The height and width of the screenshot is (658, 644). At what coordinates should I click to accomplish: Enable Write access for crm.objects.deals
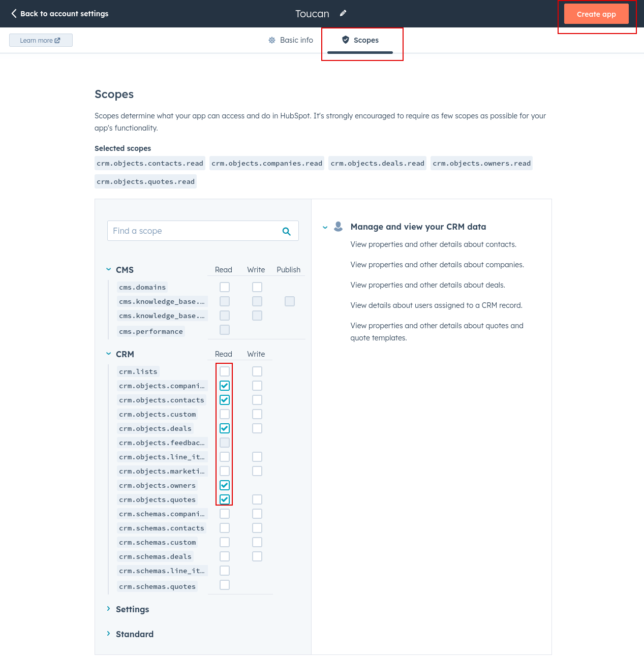tap(257, 428)
